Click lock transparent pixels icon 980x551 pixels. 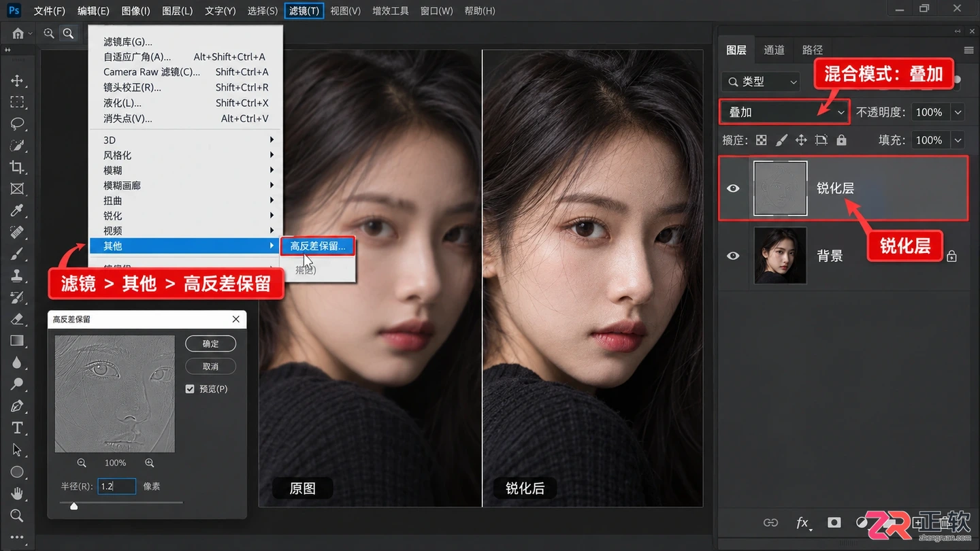pyautogui.click(x=761, y=140)
